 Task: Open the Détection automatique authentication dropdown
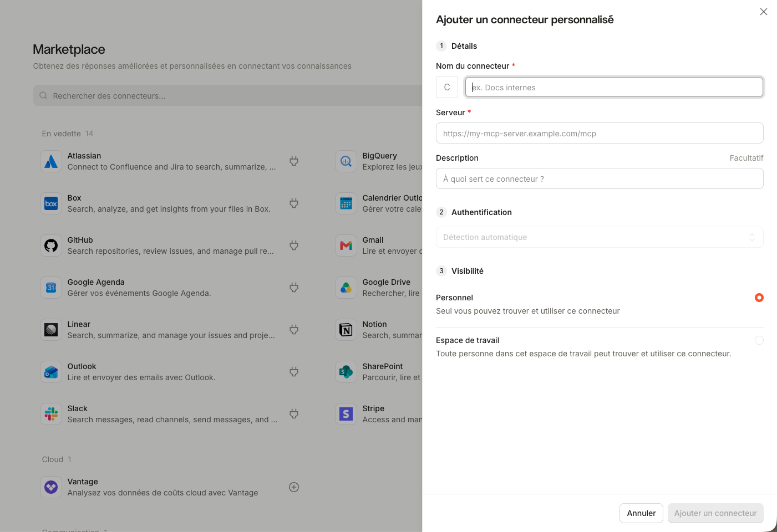click(x=600, y=237)
